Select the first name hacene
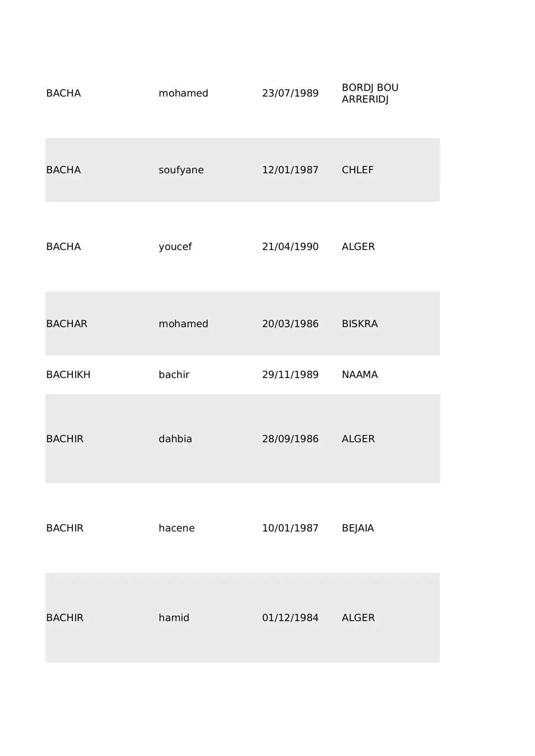This screenshot has height=756, width=535. (x=176, y=528)
